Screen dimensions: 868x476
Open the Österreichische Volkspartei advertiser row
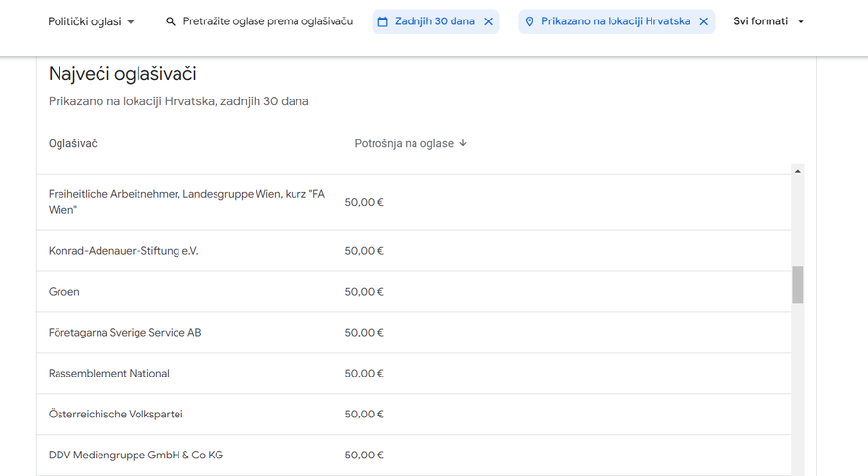coord(115,415)
